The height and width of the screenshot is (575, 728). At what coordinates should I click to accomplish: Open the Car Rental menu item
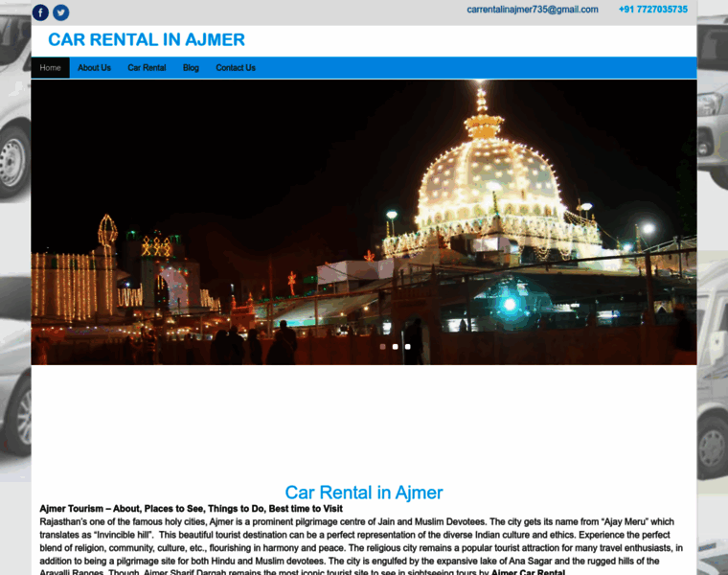tap(147, 68)
